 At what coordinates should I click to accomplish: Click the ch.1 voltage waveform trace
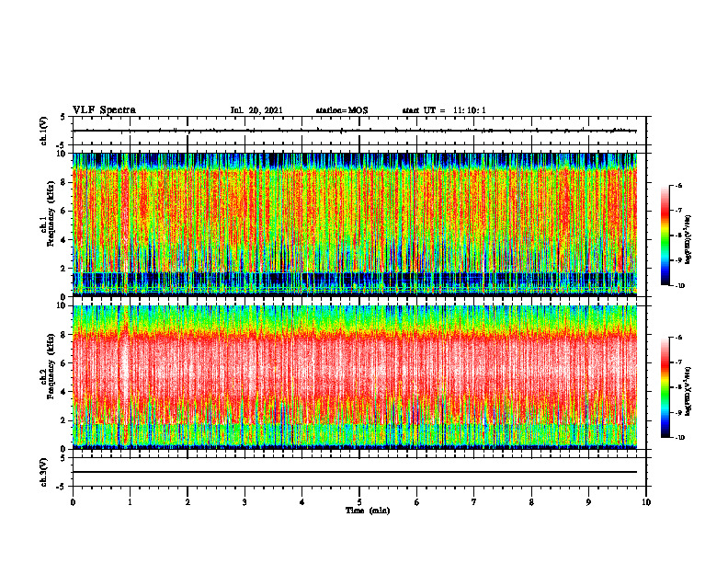tap(355, 131)
